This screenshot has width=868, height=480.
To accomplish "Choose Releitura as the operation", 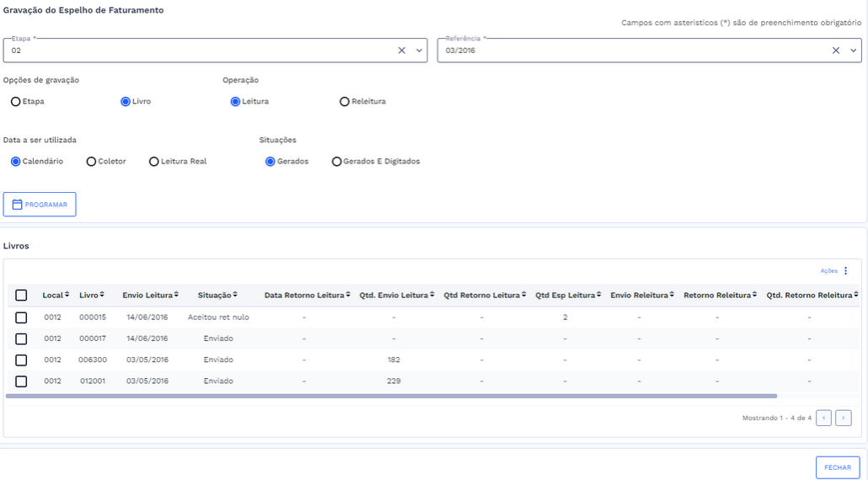I will 344,102.
